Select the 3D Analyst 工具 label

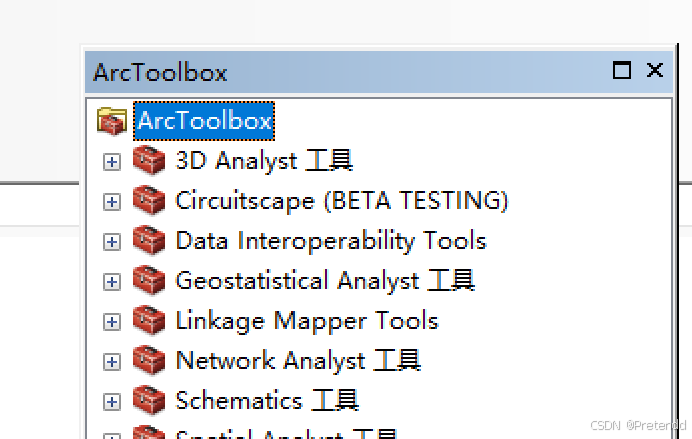click(264, 161)
